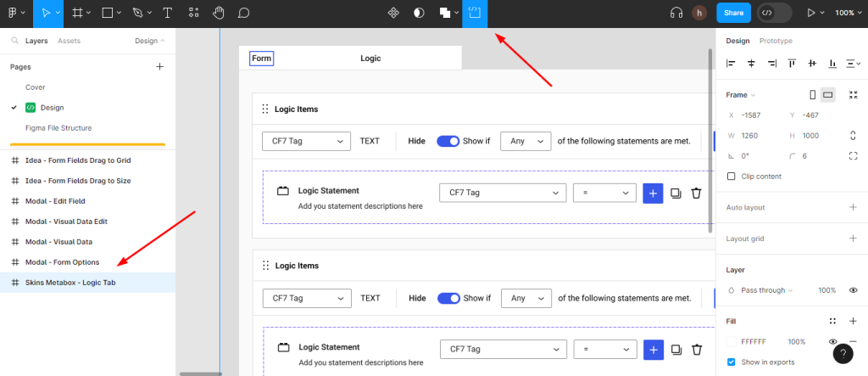The height and width of the screenshot is (376, 868).
Task: Switch to the Assets tab
Action: tap(69, 41)
